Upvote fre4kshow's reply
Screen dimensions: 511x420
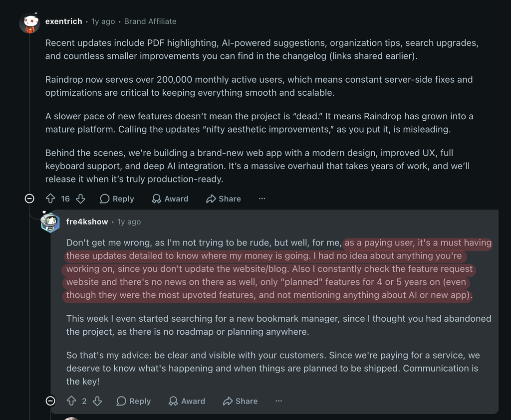click(71, 401)
